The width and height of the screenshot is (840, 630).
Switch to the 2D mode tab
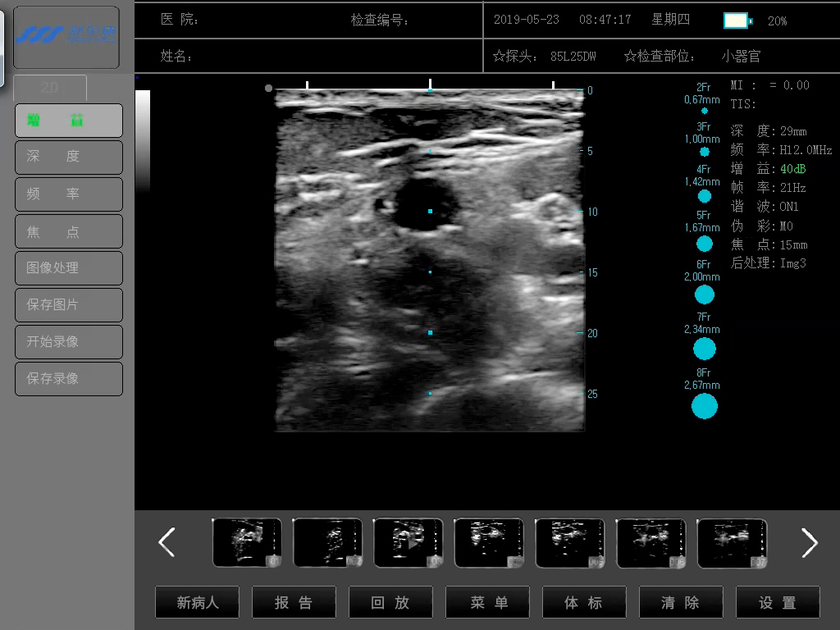pos(50,88)
